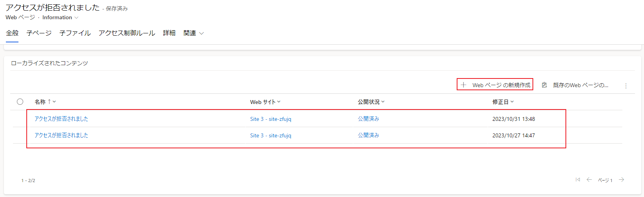Go to next page arrow
This screenshot has height=197, width=644.
click(622, 179)
